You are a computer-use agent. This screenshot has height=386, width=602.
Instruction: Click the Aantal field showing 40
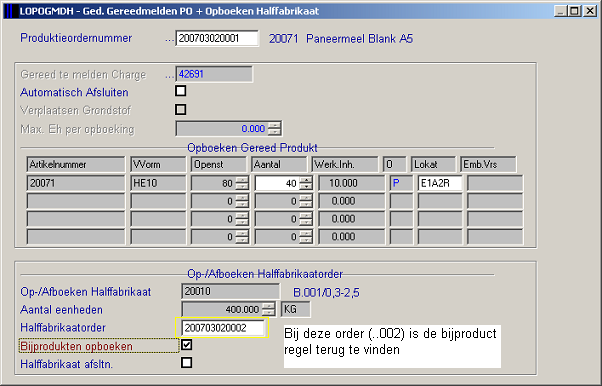click(x=277, y=183)
